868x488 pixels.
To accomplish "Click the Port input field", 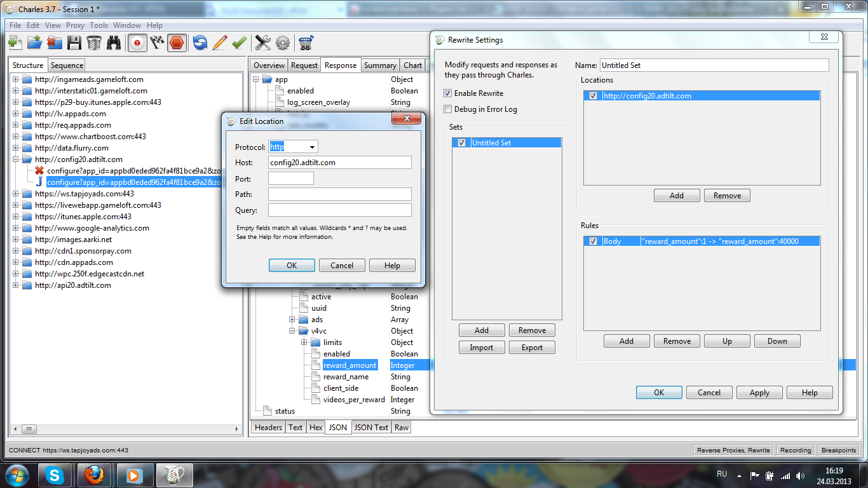I will click(x=291, y=179).
